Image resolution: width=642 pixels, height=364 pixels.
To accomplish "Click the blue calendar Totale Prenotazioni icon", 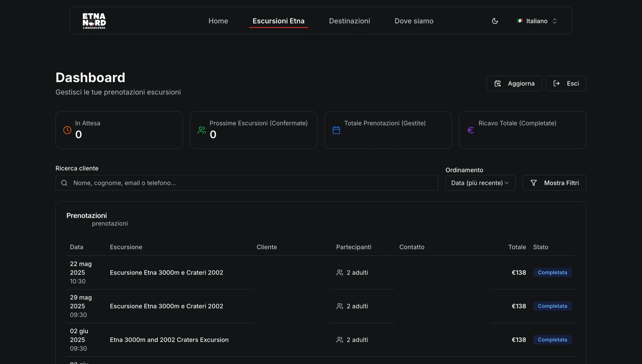I will [336, 130].
